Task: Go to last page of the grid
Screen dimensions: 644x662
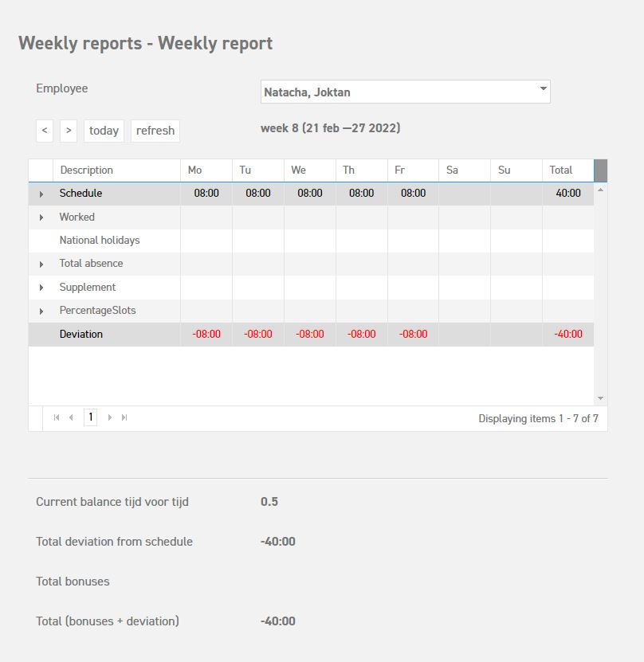Action: 124,417
